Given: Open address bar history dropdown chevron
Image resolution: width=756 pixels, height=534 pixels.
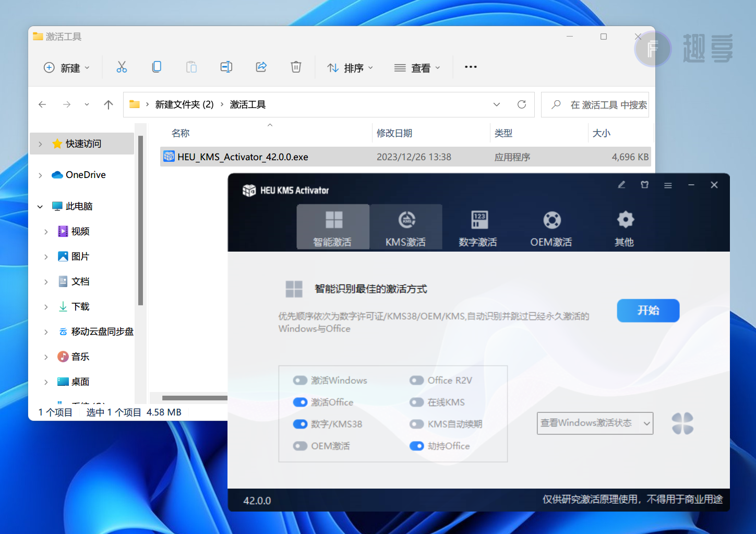Looking at the screenshot, I should [x=497, y=104].
